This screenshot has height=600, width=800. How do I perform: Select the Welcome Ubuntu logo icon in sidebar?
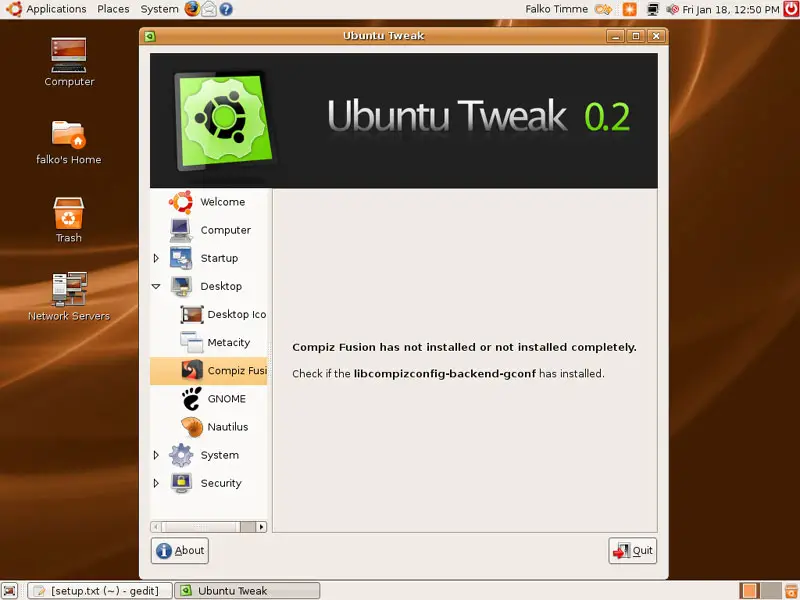[x=181, y=202]
